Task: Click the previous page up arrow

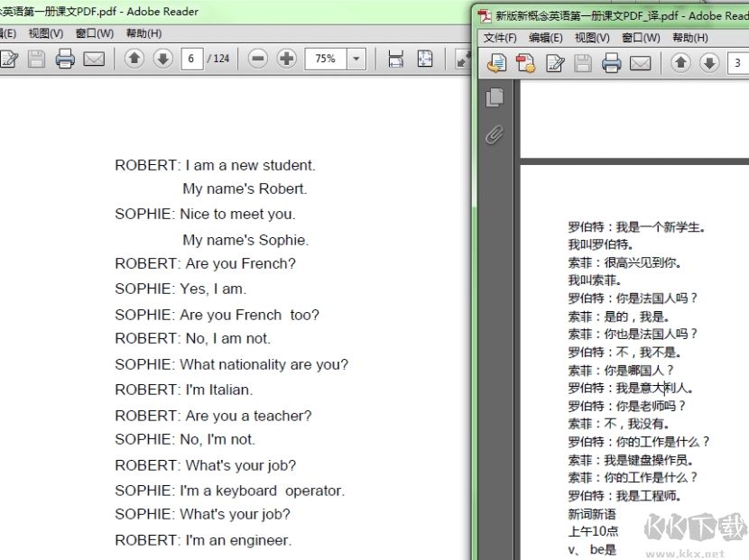Action: [x=135, y=60]
